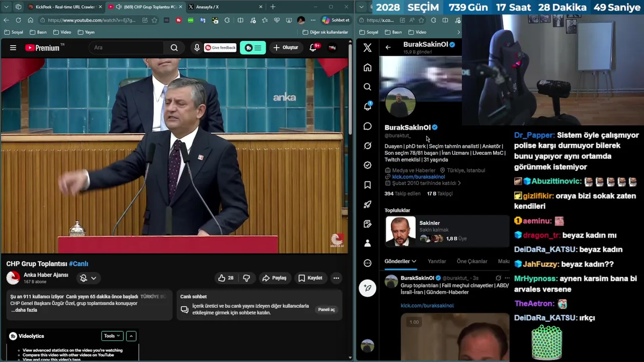Image resolution: width=644 pixels, height=362 pixels.
Task: Click the X logo in sidebar
Action: (367, 48)
